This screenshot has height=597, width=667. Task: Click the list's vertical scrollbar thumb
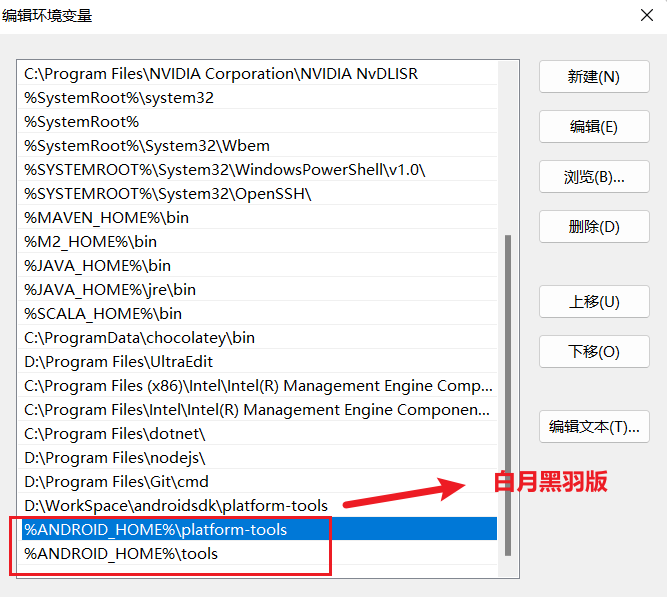[508, 395]
